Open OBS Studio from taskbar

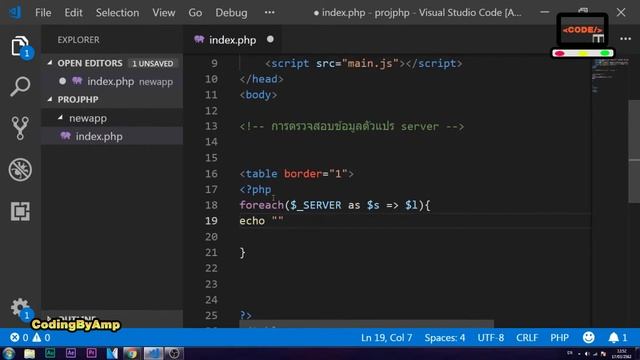[174, 353]
